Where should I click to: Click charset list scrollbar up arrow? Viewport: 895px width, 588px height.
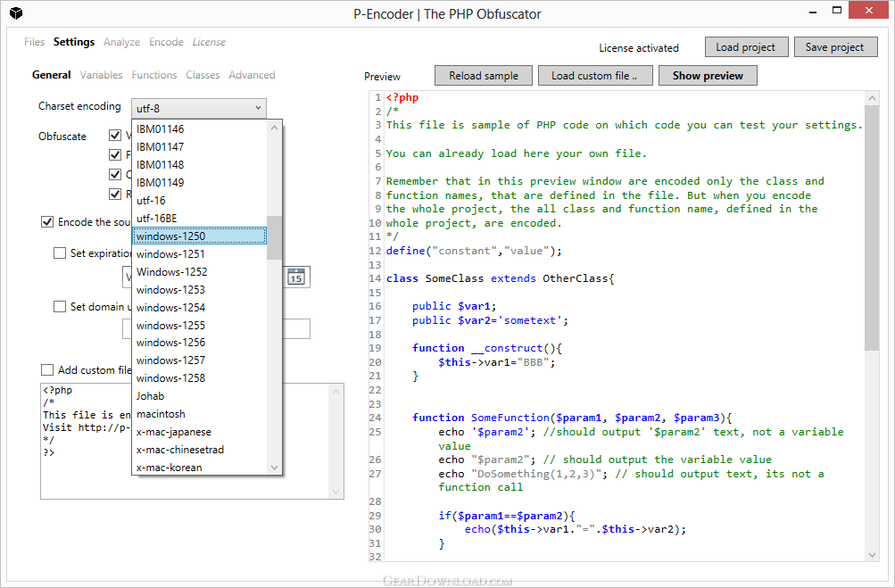click(275, 128)
